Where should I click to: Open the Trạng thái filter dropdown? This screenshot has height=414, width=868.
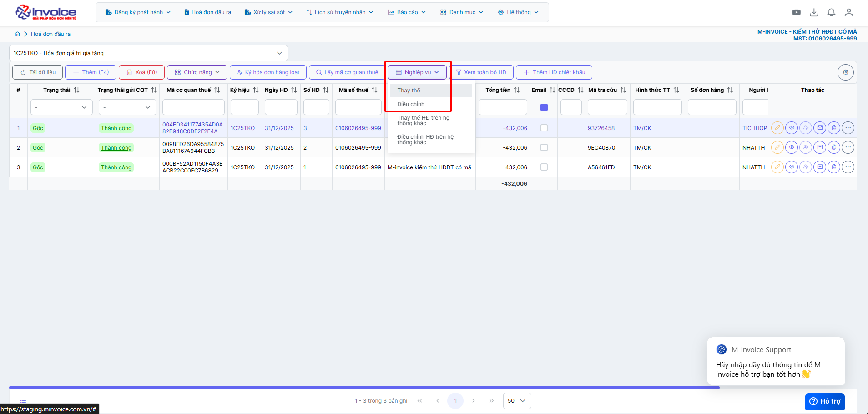point(61,107)
